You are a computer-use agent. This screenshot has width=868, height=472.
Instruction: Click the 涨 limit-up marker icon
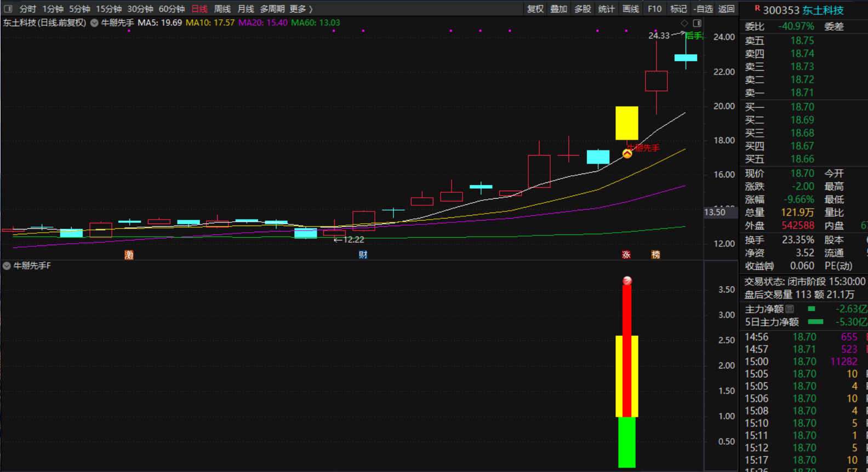pyautogui.click(x=626, y=255)
